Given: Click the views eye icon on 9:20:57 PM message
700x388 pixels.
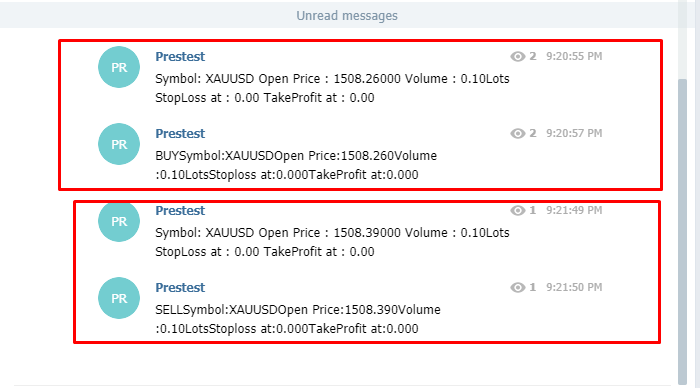Looking at the screenshot, I should pyautogui.click(x=517, y=134).
